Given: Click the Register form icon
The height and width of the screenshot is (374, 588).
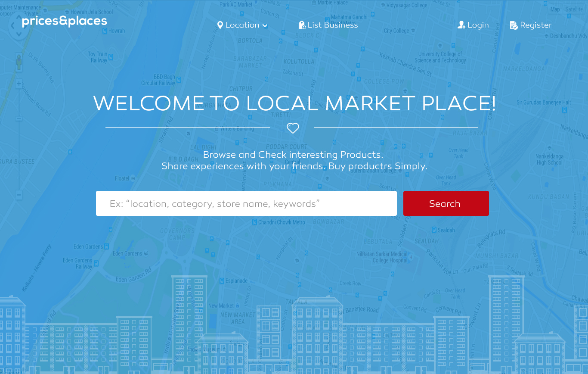Looking at the screenshot, I should pyautogui.click(x=514, y=25).
